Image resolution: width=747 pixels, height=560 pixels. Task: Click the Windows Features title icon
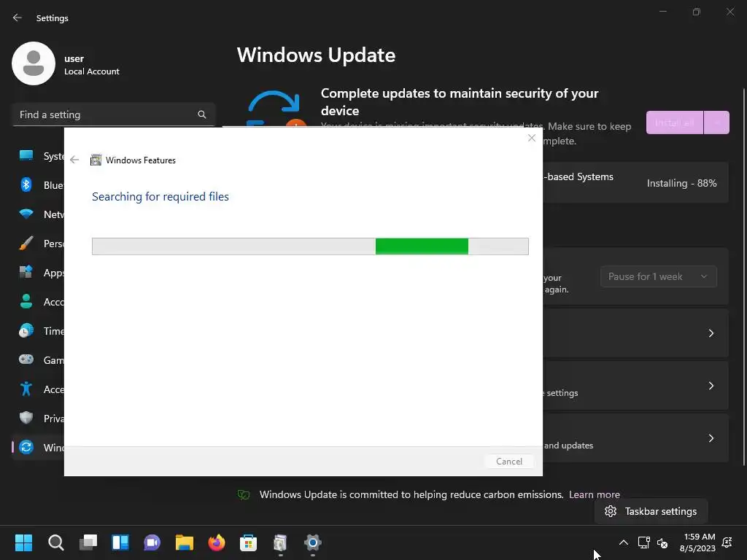(x=96, y=160)
